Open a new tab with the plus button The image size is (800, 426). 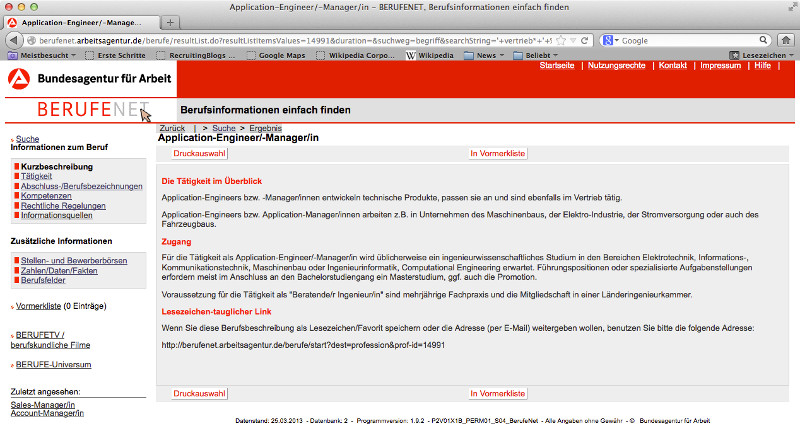click(170, 22)
